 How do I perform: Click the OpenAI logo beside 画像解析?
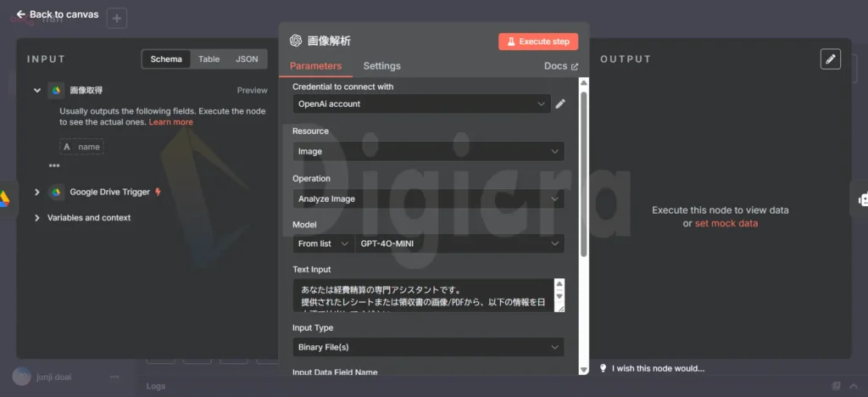click(x=296, y=41)
